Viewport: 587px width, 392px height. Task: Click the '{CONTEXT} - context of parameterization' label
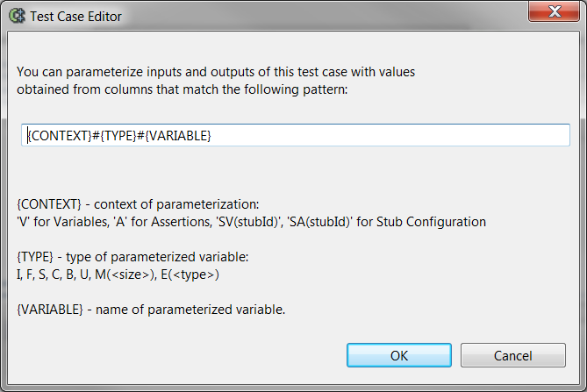pyautogui.click(x=138, y=204)
